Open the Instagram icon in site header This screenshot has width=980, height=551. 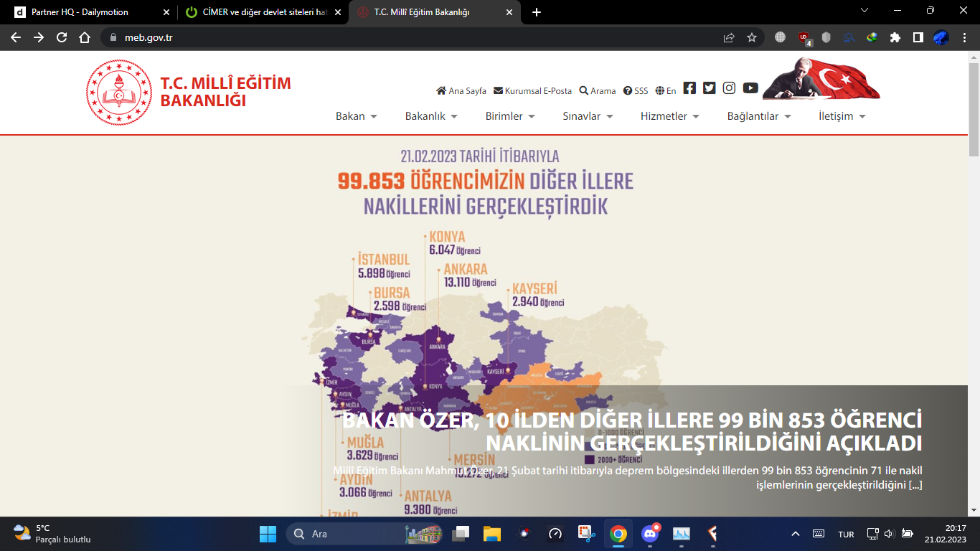point(729,88)
